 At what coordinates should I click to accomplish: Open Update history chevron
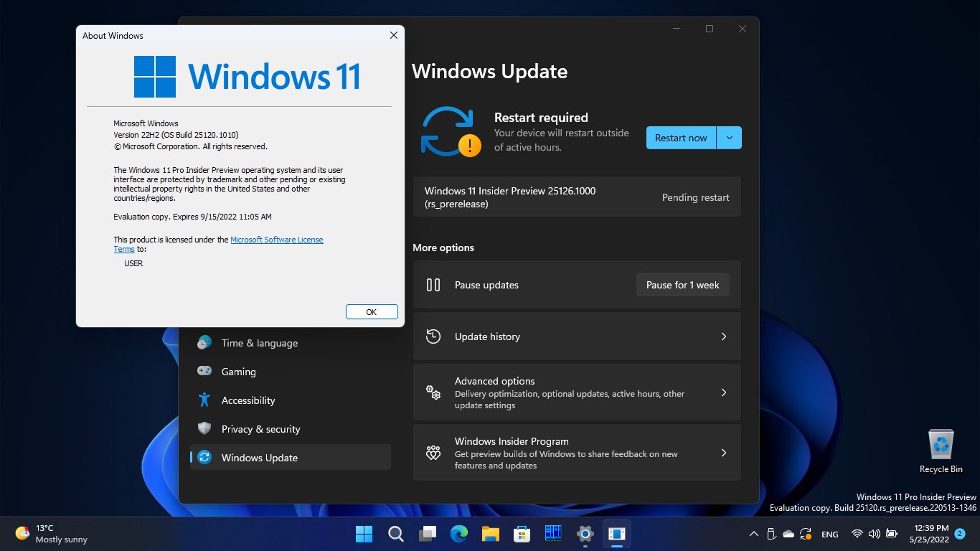click(724, 336)
